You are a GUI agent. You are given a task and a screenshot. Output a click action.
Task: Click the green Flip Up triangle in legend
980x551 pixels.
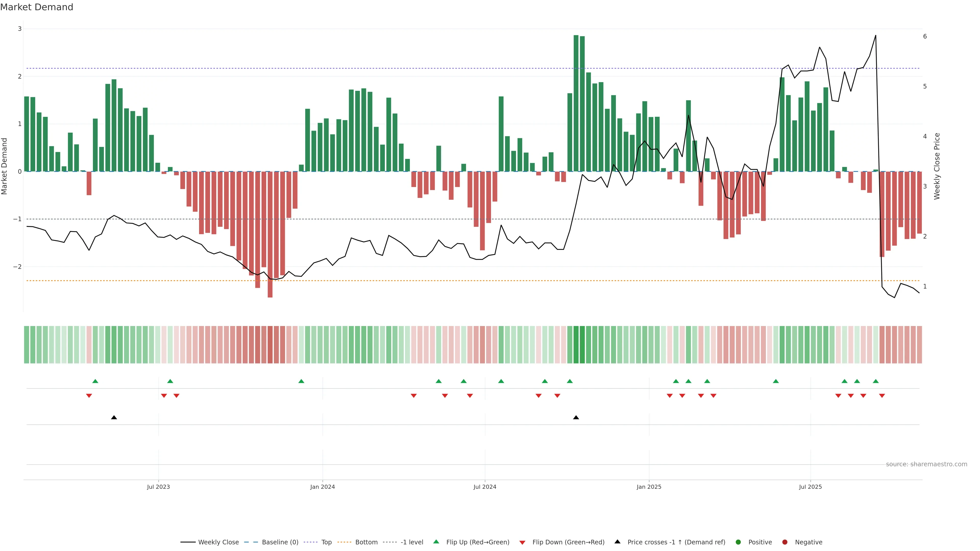point(436,542)
